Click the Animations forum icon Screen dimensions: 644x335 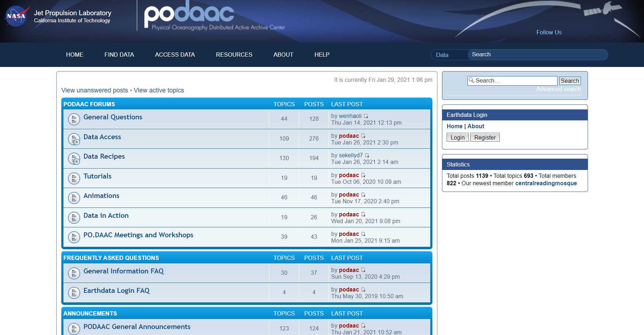tap(74, 198)
